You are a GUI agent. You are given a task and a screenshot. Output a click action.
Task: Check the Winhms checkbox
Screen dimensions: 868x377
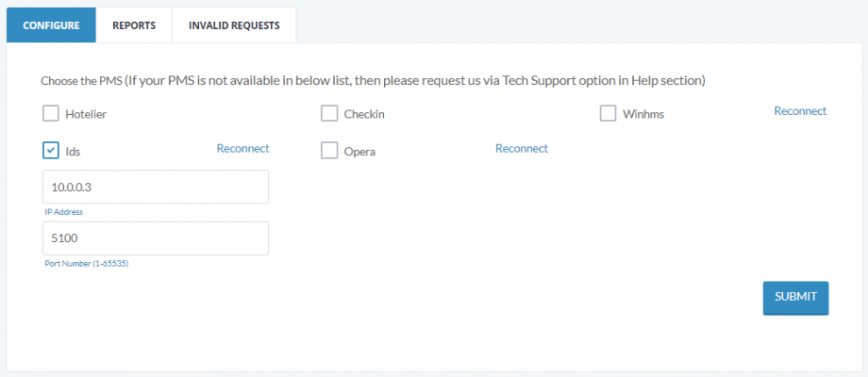tap(608, 114)
